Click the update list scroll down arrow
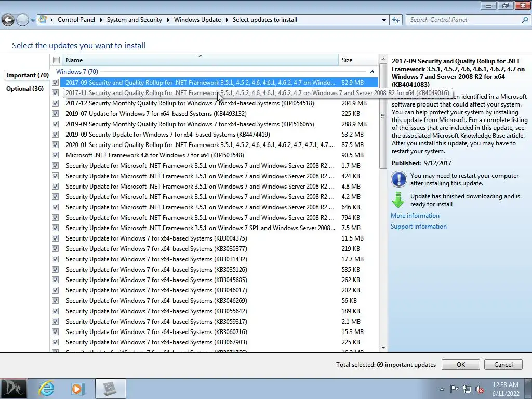Image resolution: width=532 pixels, height=399 pixels. [383, 348]
